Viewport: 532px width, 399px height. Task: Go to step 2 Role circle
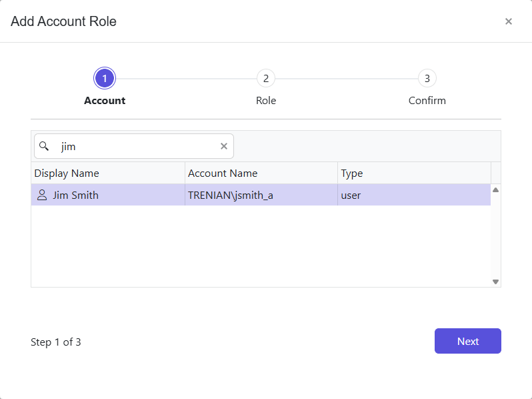pos(266,79)
